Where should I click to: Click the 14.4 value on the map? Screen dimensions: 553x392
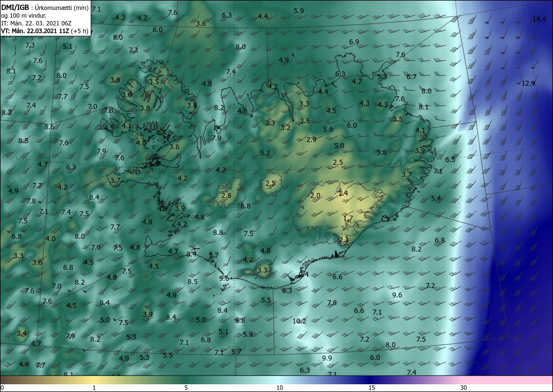539,19
